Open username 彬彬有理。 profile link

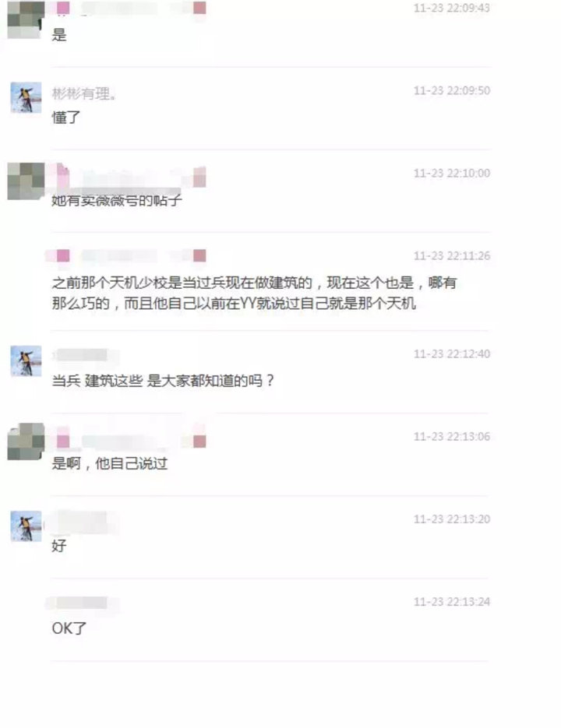click(x=83, y=93)
